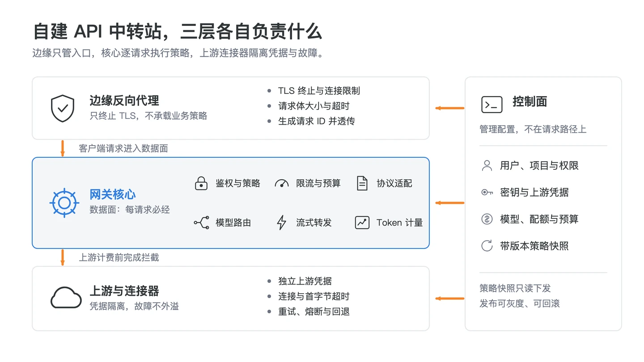Click the "流式转发" label
Screen dimensions: 644x362
314,223
